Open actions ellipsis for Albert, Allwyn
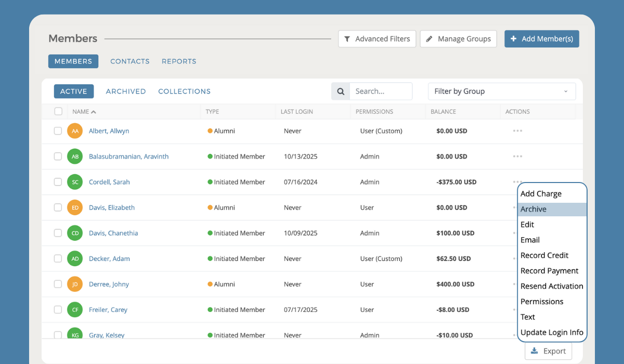Screen dimensions: 624x364 coord(517,131)
